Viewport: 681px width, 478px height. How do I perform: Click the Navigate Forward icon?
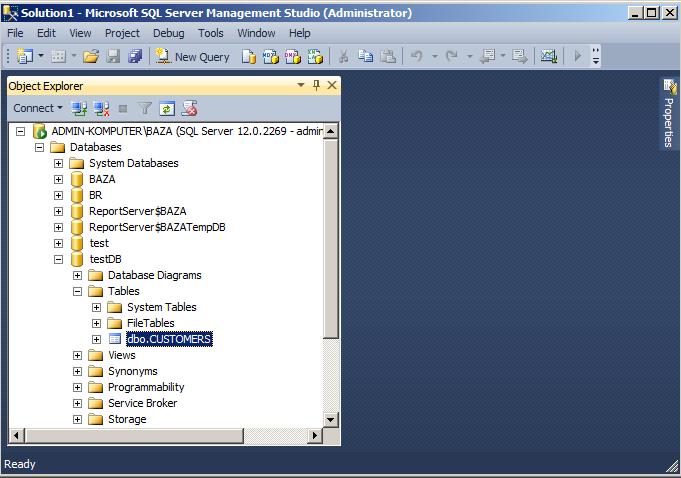pyautogui.click(x=520, y=56)
